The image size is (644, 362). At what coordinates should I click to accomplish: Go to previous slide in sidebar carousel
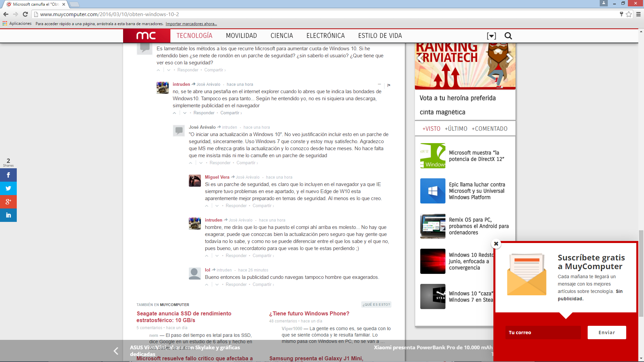pos(420,58)
